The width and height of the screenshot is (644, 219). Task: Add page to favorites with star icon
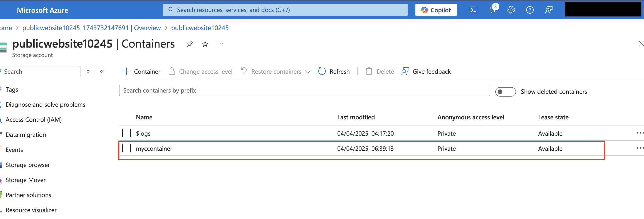pyautogui.click(x=205, y=44)
